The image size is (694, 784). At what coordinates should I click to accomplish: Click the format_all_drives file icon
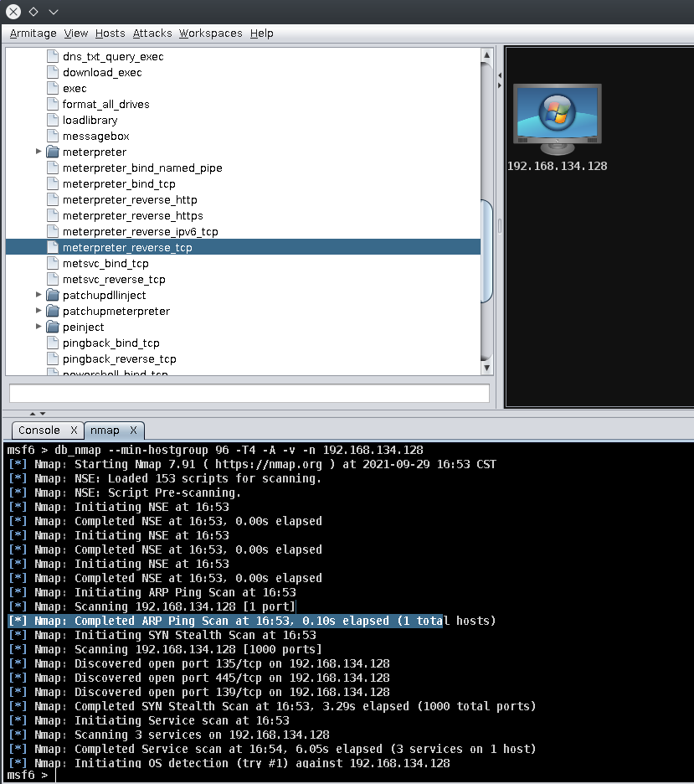(x=53, y=104)
